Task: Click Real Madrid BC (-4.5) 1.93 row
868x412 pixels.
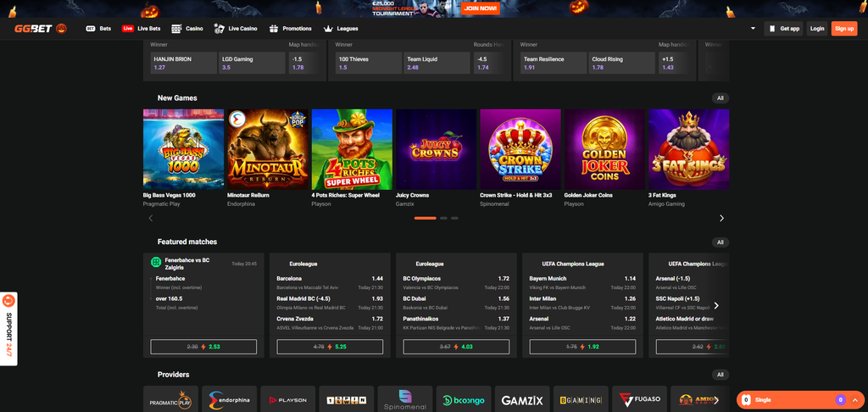Action: 330,303
